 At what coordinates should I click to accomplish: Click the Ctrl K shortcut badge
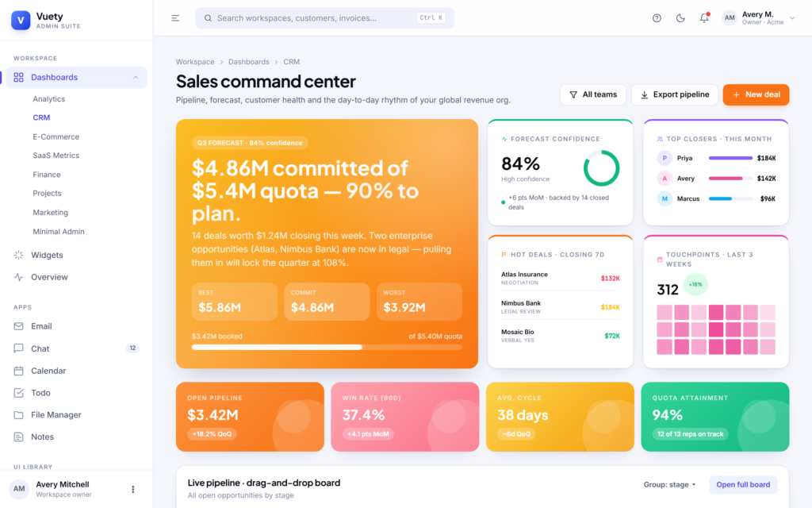(431, 17)
